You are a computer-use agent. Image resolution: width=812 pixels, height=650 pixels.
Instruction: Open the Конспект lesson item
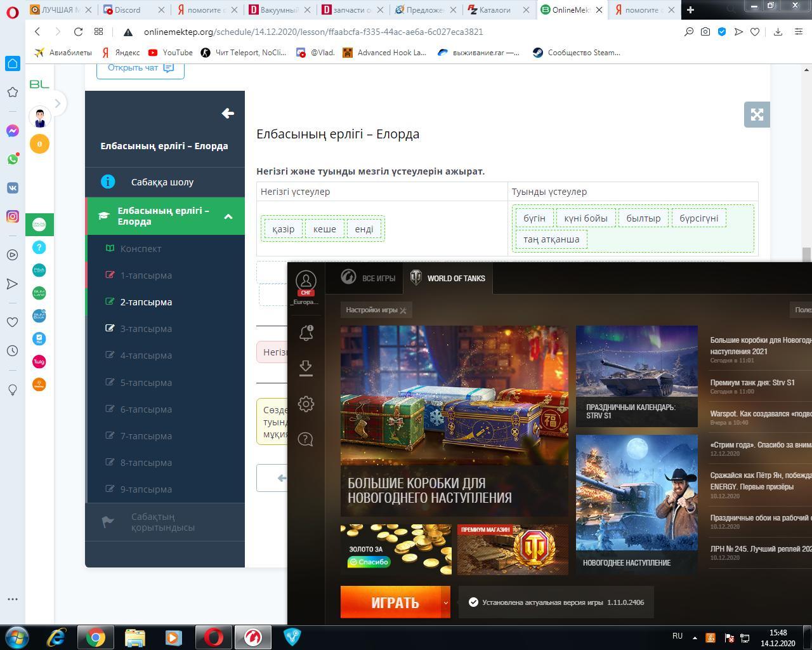[141, 249]
